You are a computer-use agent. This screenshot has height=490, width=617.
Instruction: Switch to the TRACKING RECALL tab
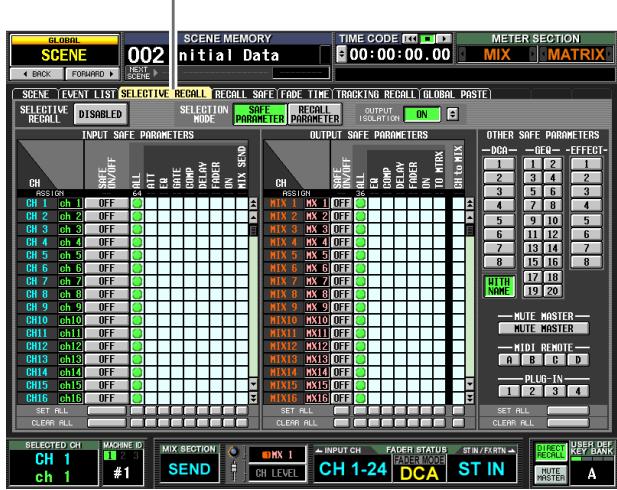point(376,94)
